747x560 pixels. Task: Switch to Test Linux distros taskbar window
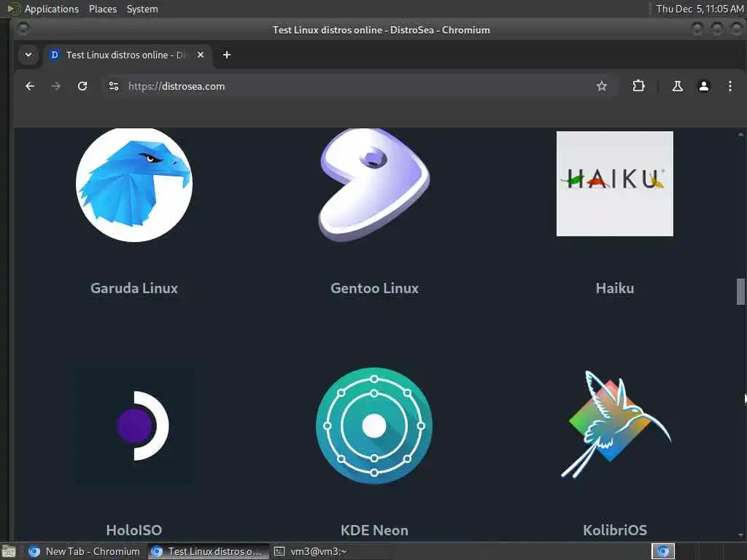[x=209, y=551]
